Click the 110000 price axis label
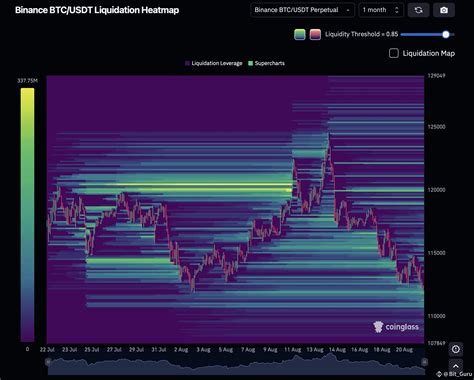The image size is (474, 380). (x=436, y=316)
